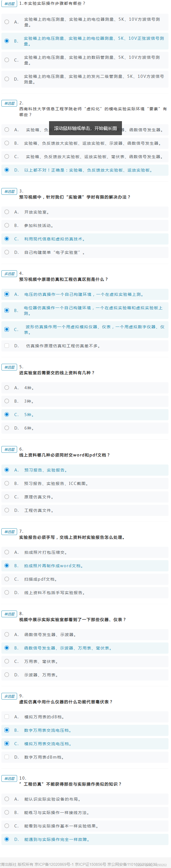The image size is (171, 868).
Task: Select 开放实验室 option in question 3
Action: pyautogui.click(x=7, y=212)
